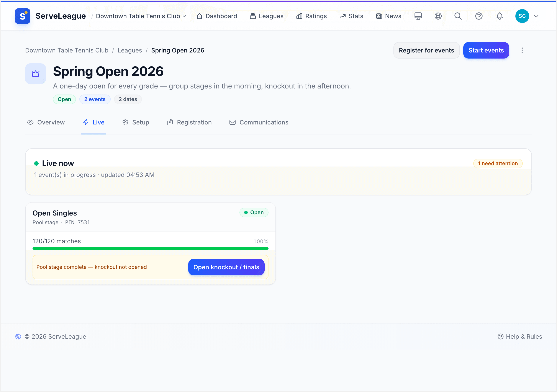Click the globe language icon in header
557x392 pixels.
click(438, 16)
